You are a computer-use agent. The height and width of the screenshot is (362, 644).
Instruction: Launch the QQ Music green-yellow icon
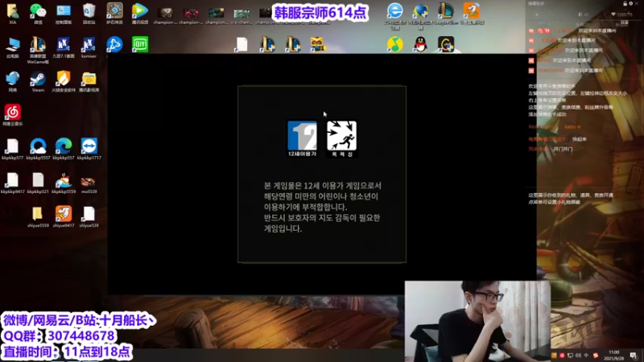click(395, 44)
